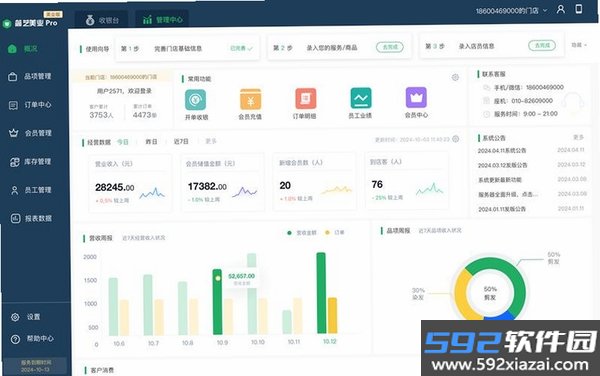
Task: Collapse the guide with 隐藏 dropdown
Action: click(x=579, y=45)
